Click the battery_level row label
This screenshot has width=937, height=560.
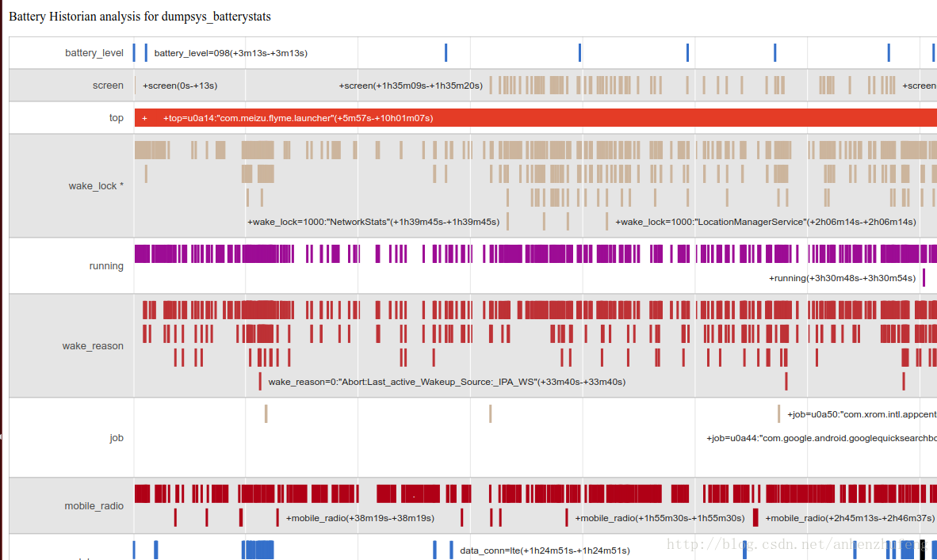coord(94,53)
